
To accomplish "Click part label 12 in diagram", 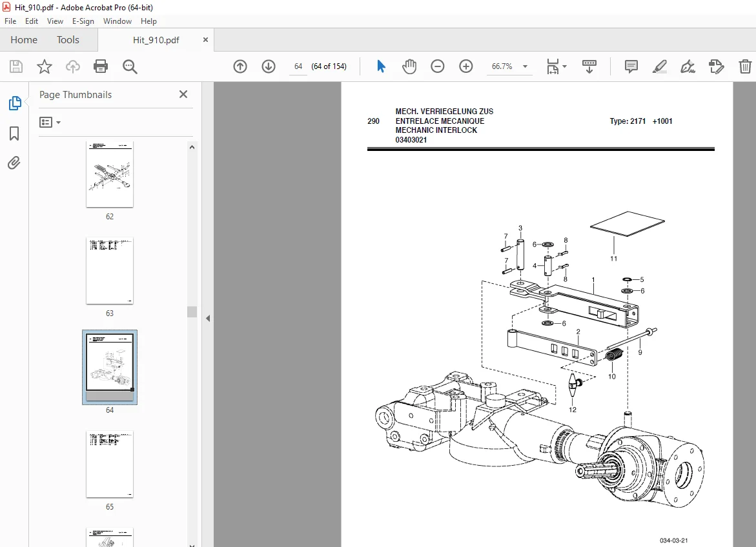I will [x=572, y=410].
